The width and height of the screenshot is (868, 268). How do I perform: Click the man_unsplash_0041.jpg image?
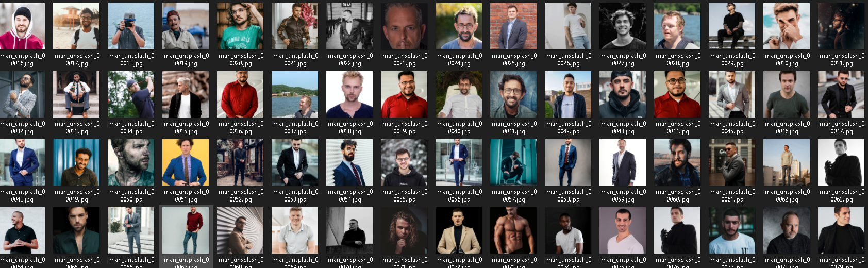[513, 94]
